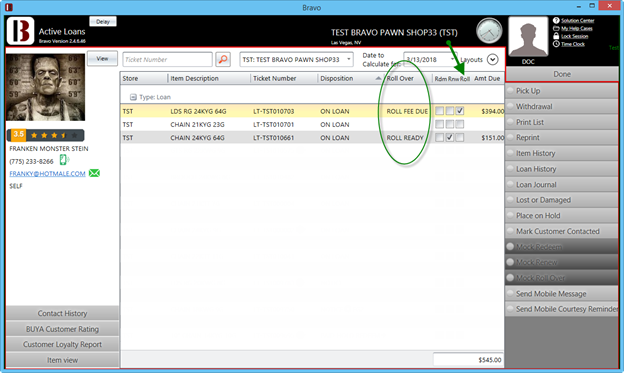Viewport: 624px width, 373px height.
Task: Click the Mock Redeem option
Action: 562,247
